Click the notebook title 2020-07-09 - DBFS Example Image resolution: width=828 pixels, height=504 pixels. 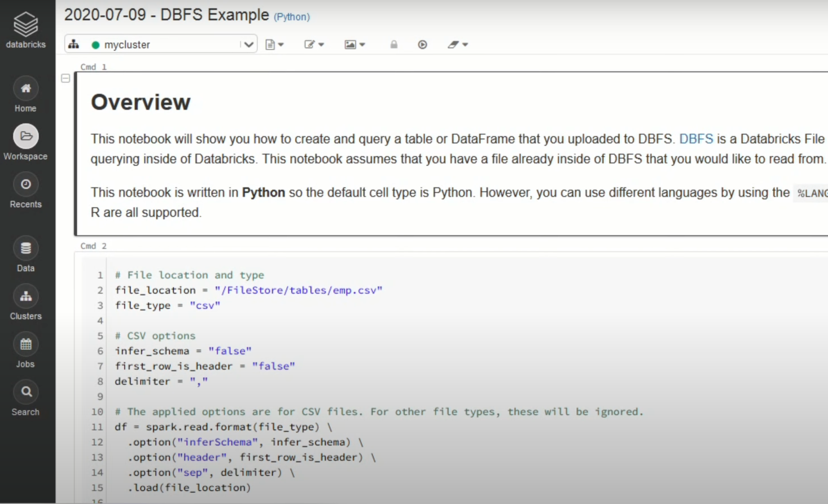click(167, 15)
